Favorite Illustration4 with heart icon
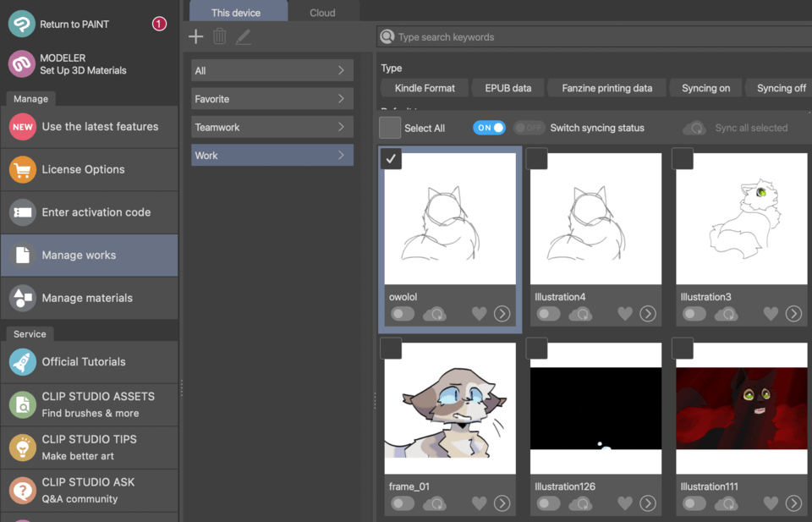This screenshot has width=812, height=522. [625, 314]
